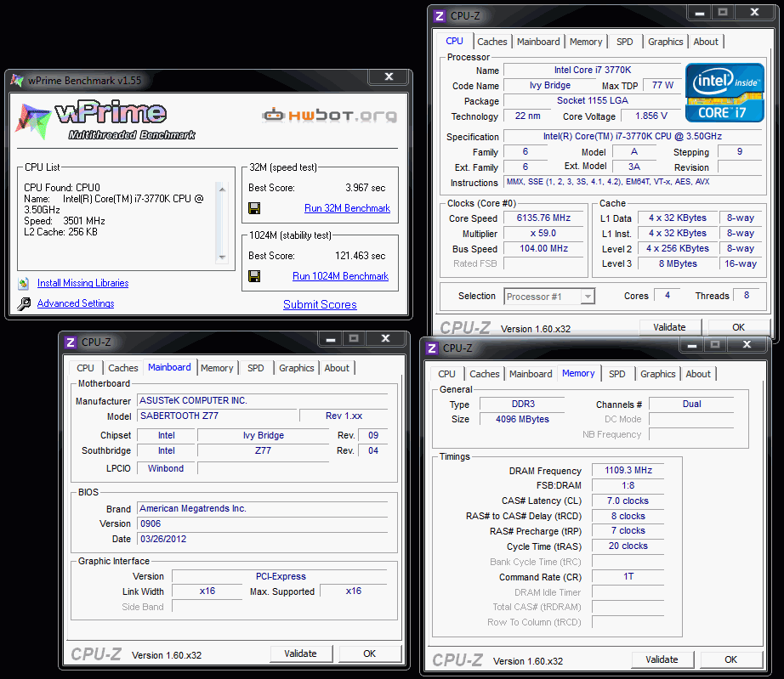Select SPD tab in Memory CPU-Z window

(617, 374)
